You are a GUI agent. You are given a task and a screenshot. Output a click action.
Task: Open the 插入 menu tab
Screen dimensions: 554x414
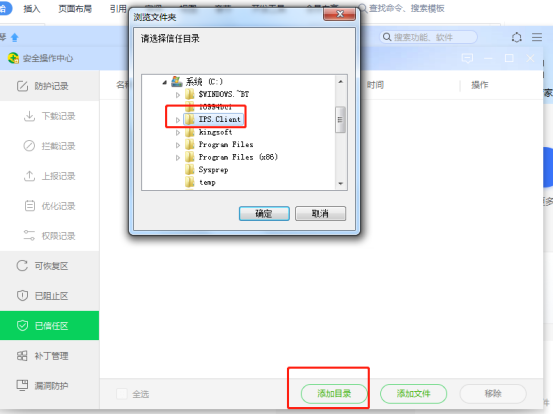click(31, 8)
